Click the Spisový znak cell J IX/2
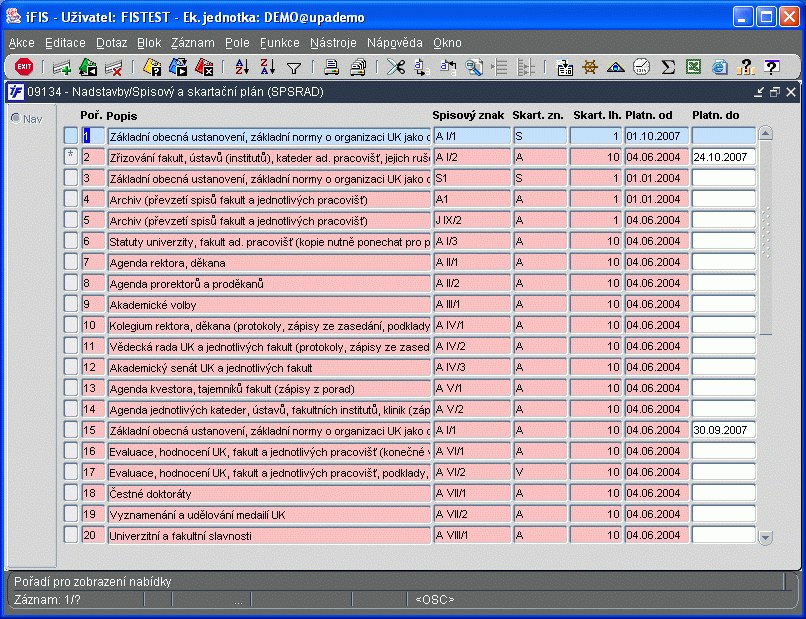Screen dimensions: 806x619 tap(472, 220)
